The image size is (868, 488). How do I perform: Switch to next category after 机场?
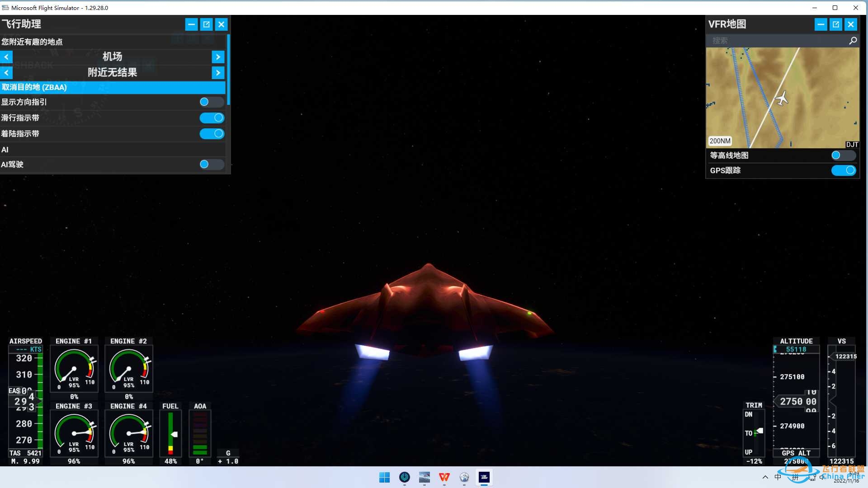click(x=218, y=57)
